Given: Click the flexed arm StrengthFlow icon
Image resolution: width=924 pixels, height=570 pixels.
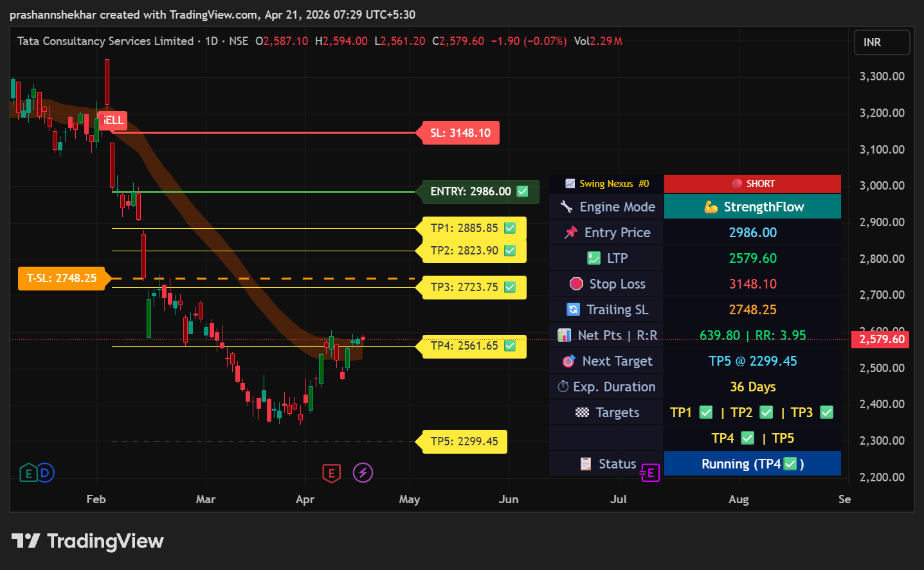Looking at the screenshot, I should (711, 207).
